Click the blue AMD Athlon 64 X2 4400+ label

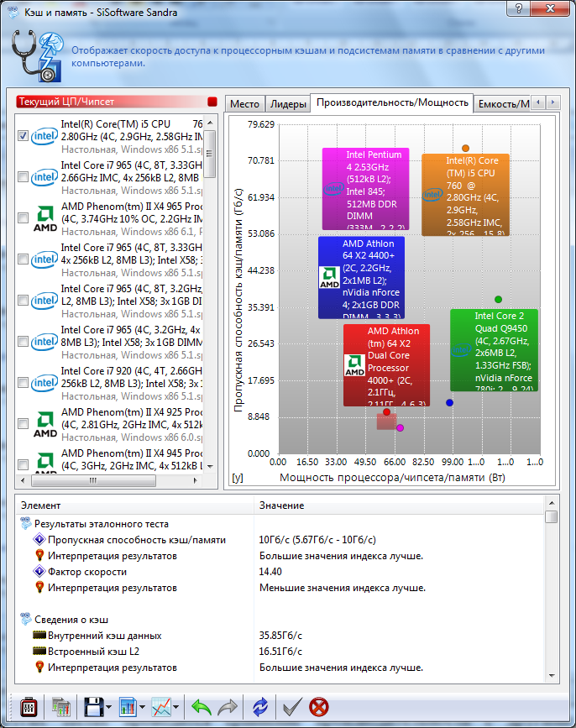(x=361, y=278)
